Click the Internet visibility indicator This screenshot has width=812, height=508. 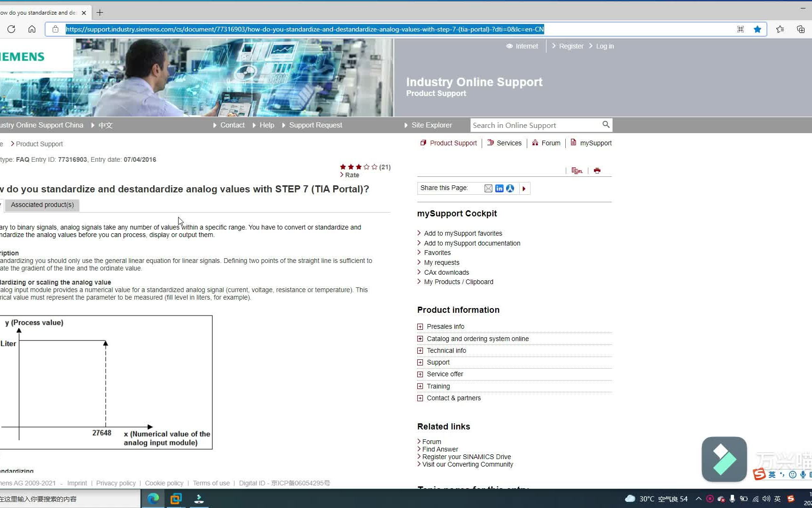click(x=522, y=46)
